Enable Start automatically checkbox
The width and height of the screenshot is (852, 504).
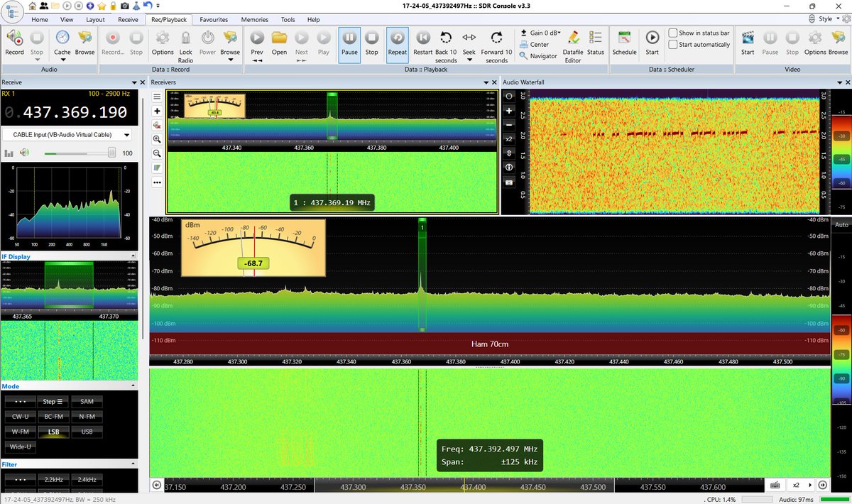pyautogui.click(x=673, y=44)
